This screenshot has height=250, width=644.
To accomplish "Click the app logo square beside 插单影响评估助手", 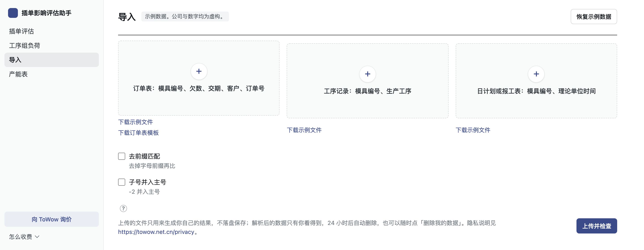I will click(13, 13).
